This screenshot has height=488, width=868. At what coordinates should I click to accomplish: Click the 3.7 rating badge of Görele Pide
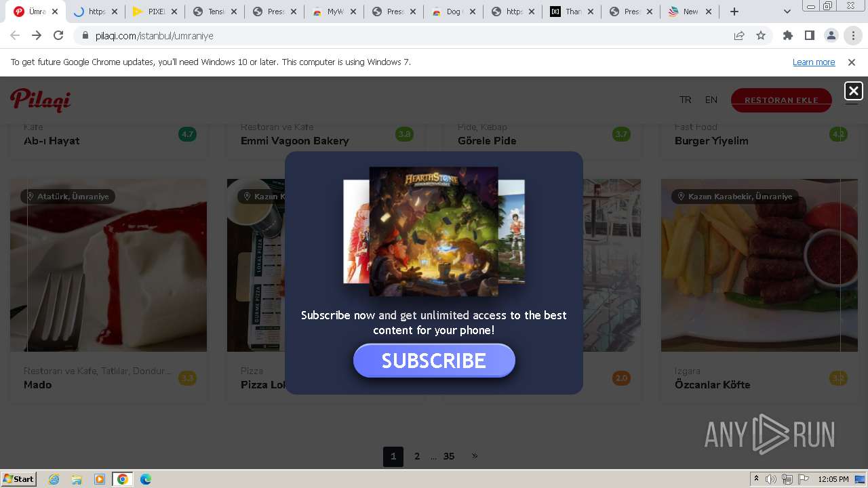tap(622, 134)
